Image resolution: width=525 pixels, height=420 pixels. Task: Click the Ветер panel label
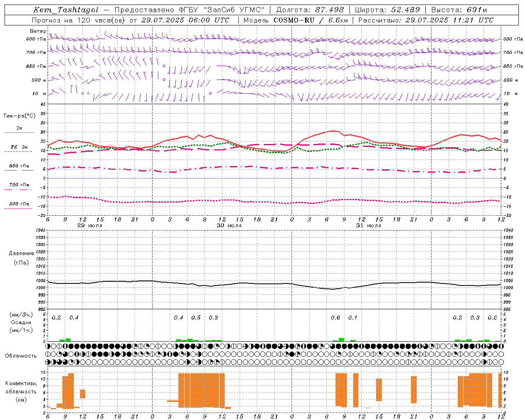[x=38, y=31]
